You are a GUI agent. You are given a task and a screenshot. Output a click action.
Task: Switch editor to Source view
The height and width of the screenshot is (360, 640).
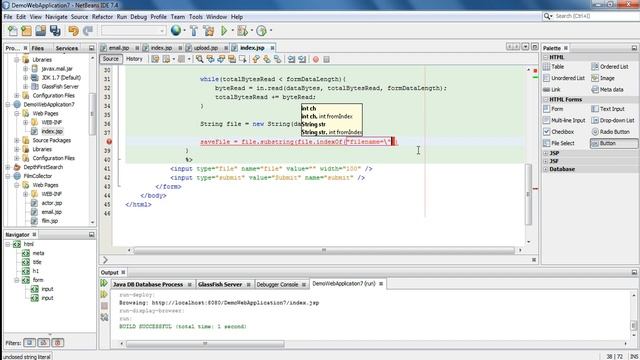tap(111, 59)
